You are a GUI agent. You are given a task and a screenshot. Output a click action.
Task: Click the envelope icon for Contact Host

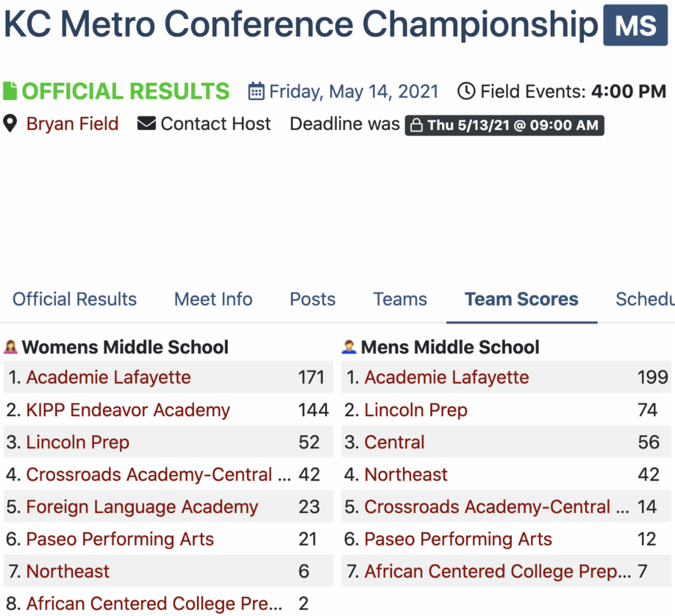pyautogui.click(x=146, y=124)
